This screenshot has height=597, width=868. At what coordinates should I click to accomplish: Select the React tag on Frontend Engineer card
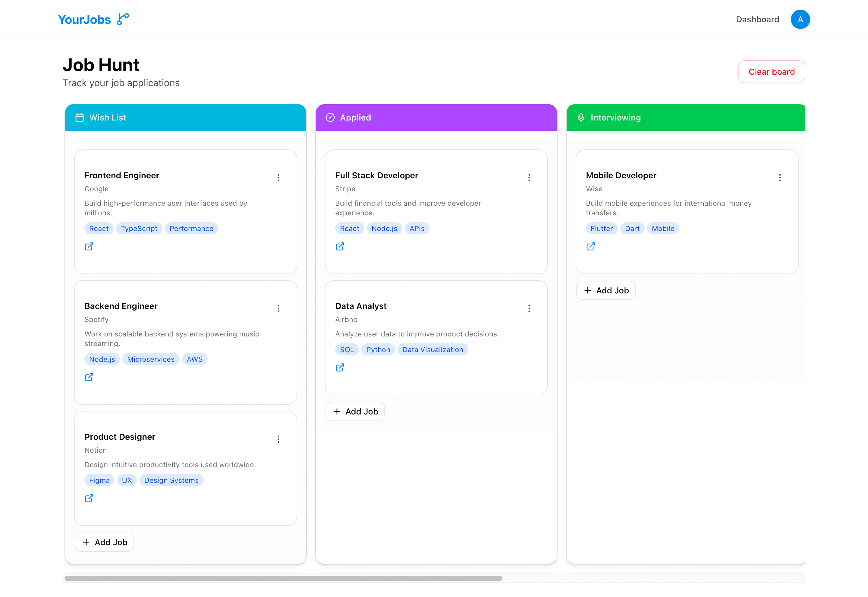pyautogui.click(x=99, y=228)
